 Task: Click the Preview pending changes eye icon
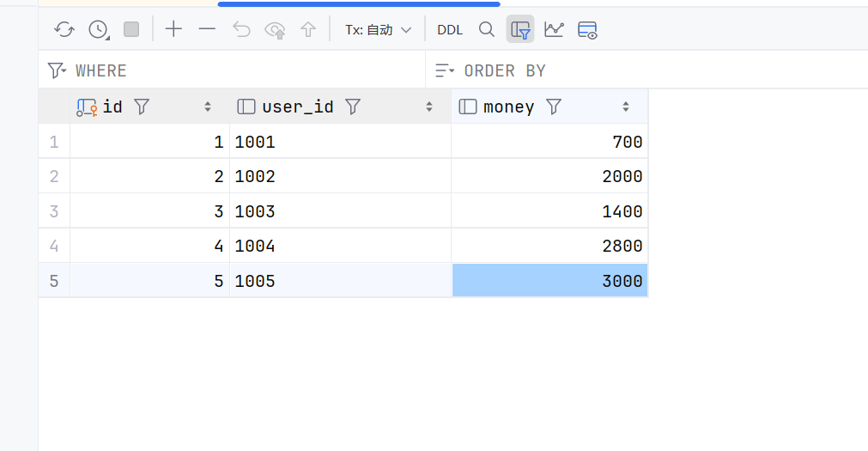[275, 29]
